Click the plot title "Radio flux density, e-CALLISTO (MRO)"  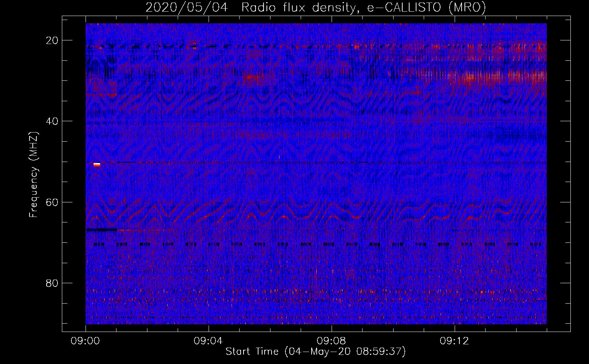click(364, 7)
